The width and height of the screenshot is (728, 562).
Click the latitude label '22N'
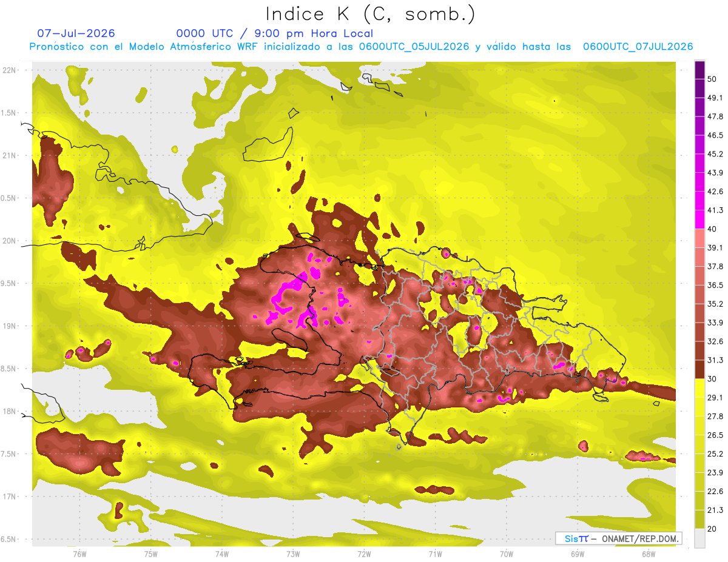coord(10,70)
